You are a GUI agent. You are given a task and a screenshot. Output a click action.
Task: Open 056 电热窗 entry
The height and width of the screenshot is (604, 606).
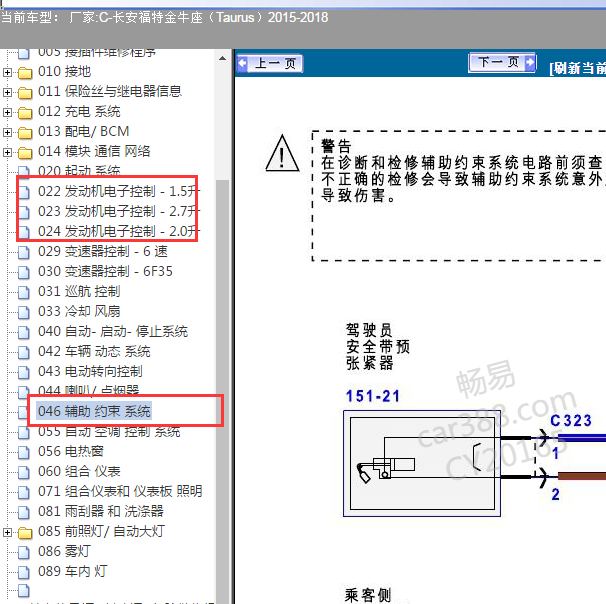point(71,452)
